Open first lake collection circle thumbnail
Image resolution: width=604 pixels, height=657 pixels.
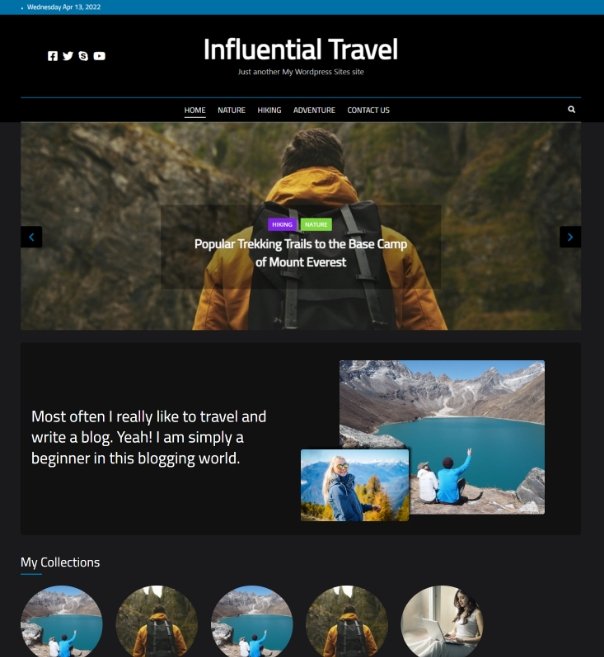(62, 621)
